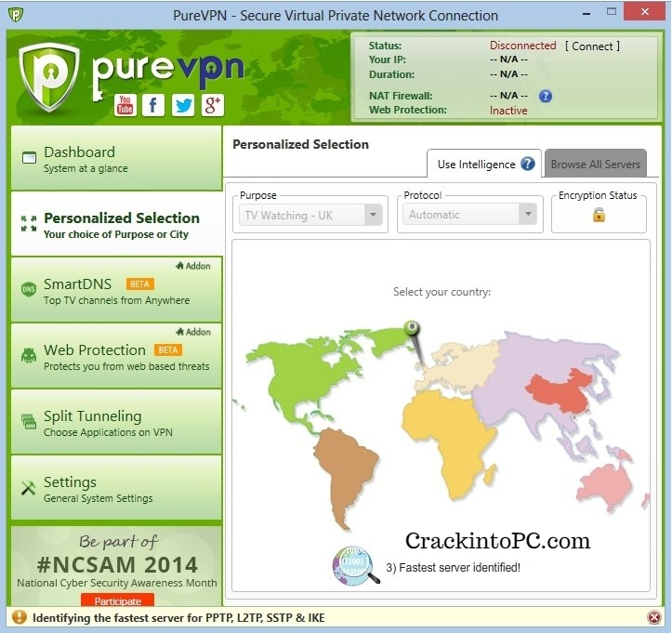Select Greenland on the map
Viewport: 672px width, 633px height.
388,342
